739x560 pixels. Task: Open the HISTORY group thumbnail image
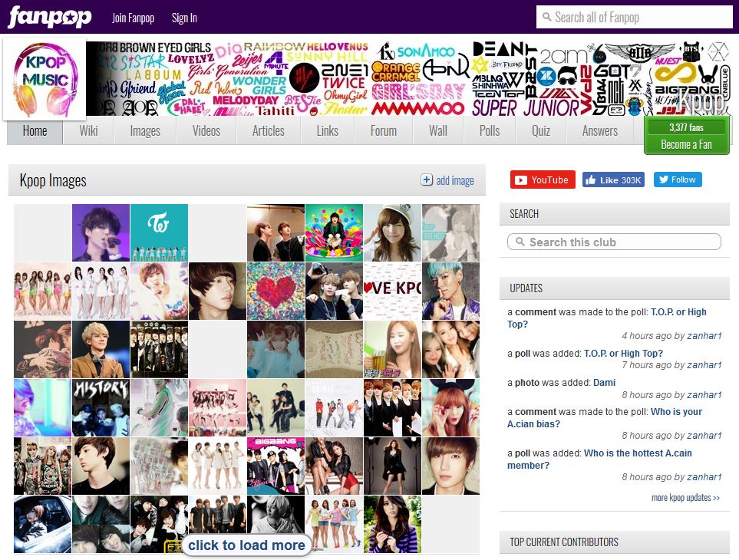[101, 408]
